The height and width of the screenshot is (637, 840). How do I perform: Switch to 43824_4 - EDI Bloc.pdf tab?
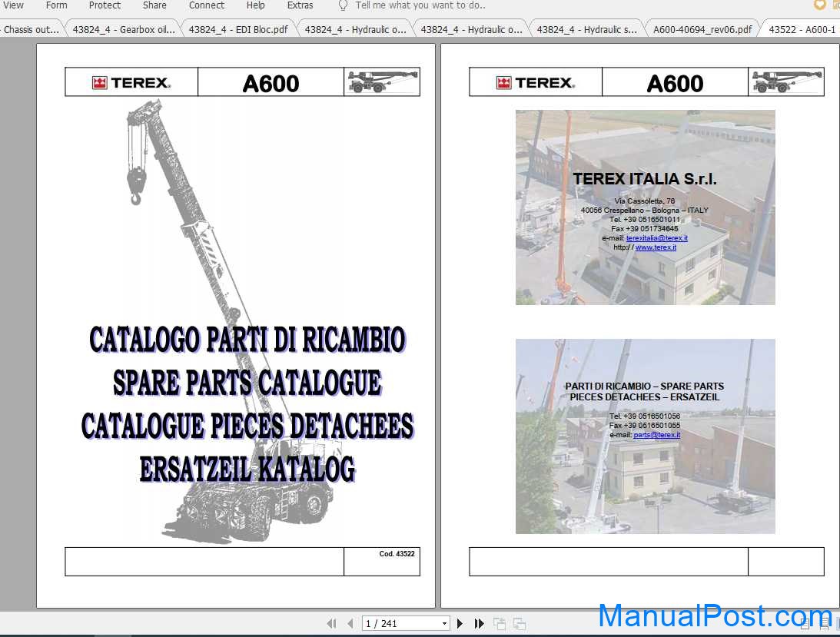tap(238, 29)
